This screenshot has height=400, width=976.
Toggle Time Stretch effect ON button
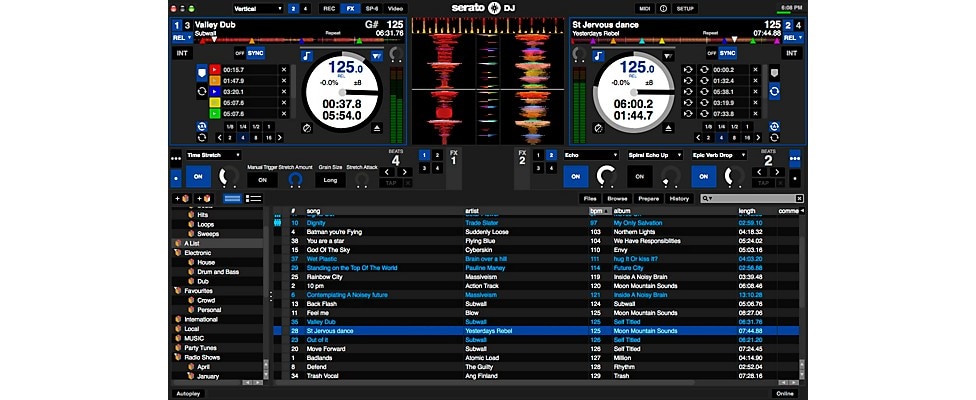pyautogui.click(x=198, y=177)
